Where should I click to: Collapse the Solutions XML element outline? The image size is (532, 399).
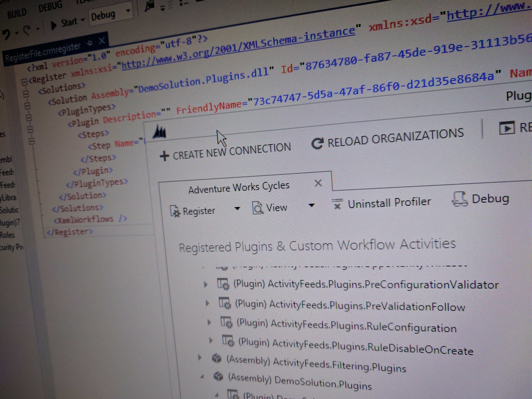(26, 94)
